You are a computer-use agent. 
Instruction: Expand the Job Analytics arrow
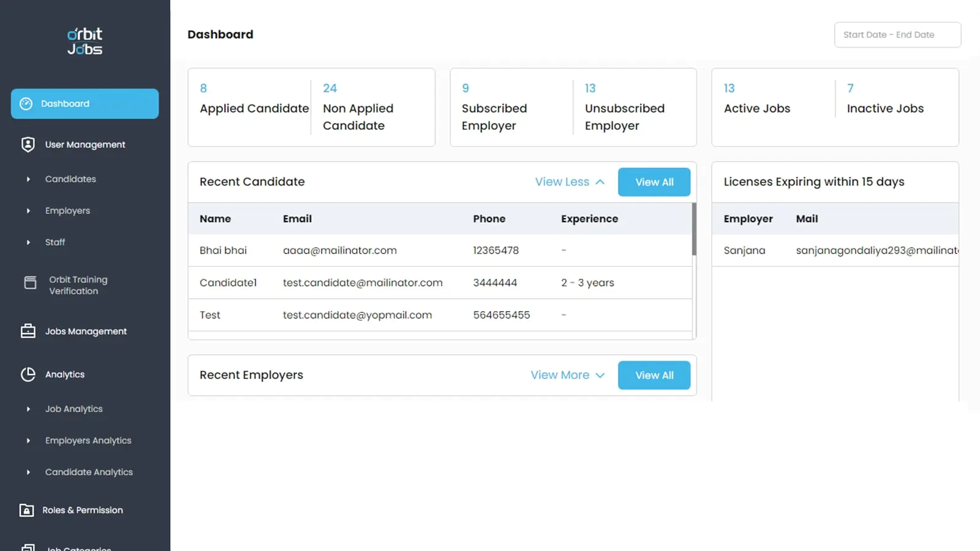pyautogui.click(x=28, y=409)
